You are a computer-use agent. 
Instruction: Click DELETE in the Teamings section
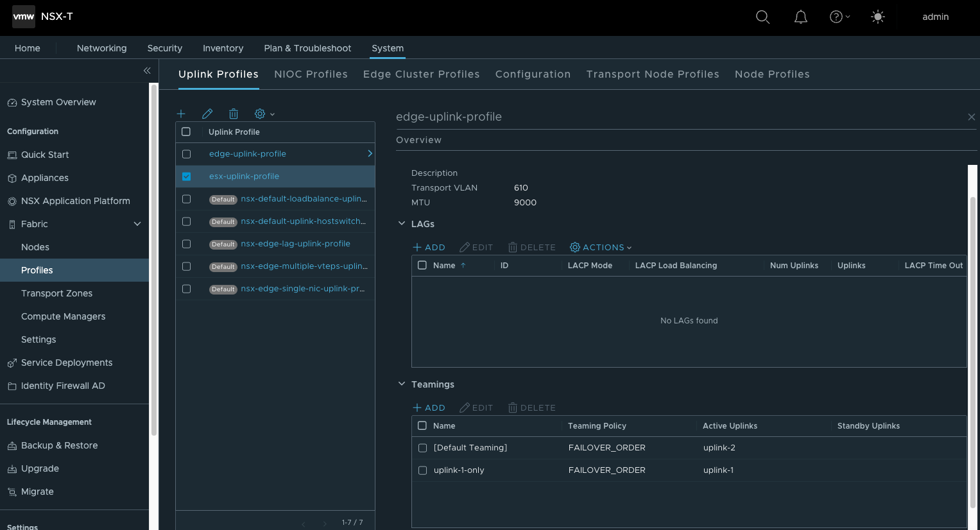click(x=532, y=407)
